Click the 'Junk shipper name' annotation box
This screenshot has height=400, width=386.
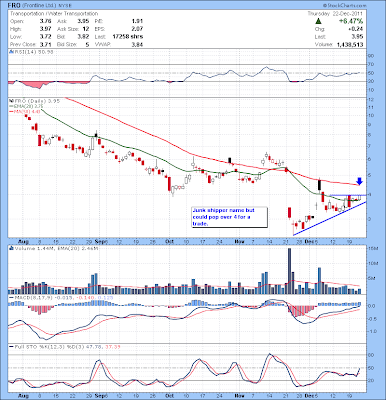[x=229, y=217]
